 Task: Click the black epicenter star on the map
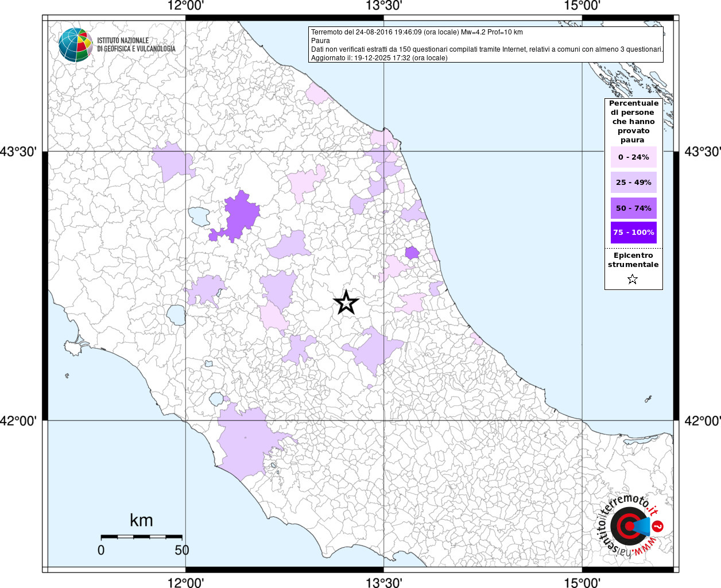pos(346,302)
